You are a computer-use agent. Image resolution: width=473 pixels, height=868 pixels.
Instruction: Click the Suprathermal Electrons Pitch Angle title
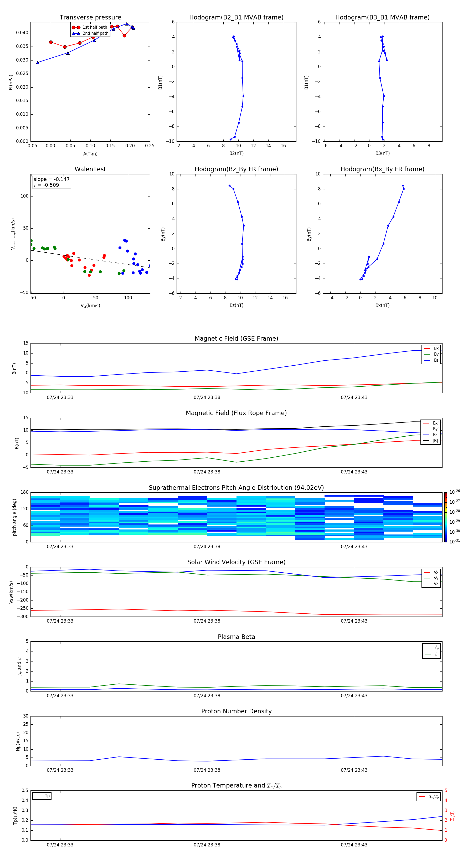236,488
